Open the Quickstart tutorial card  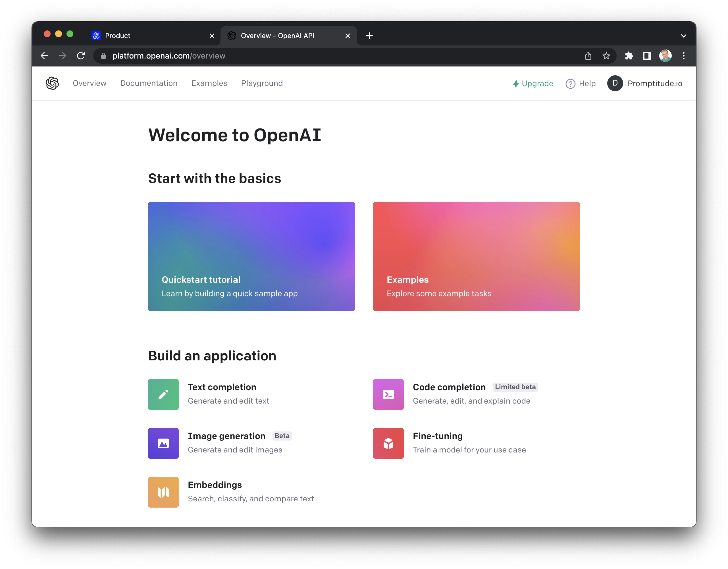[251, 256]
